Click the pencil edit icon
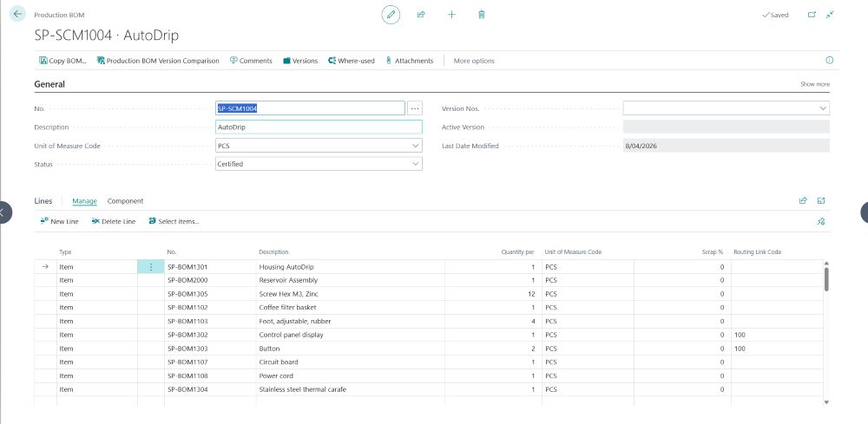 point(391,15)
